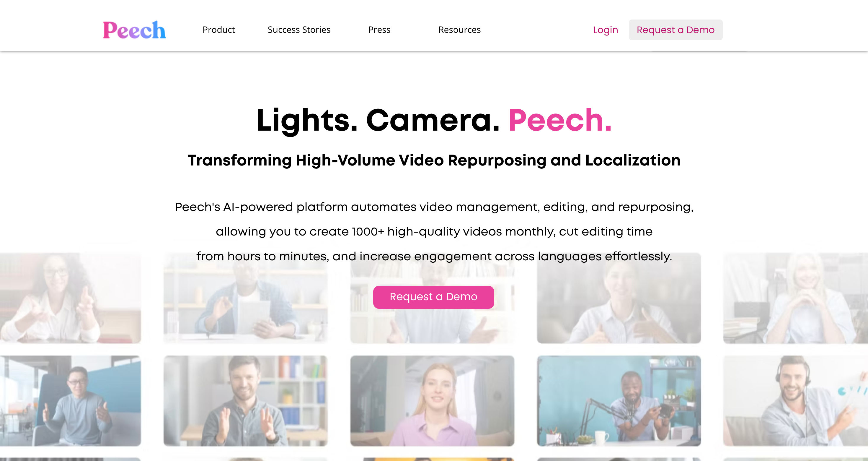Click the Login link
Screen dimensions: 868x461
tap(606, 30)
